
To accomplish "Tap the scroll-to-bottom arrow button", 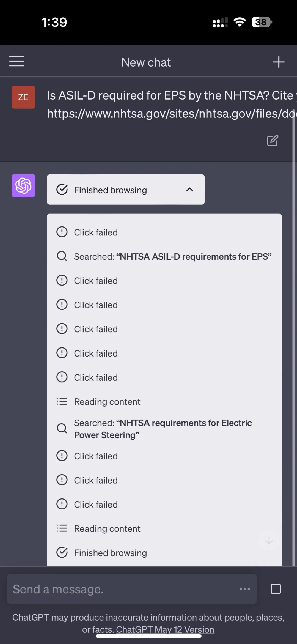I will point(269,541).
